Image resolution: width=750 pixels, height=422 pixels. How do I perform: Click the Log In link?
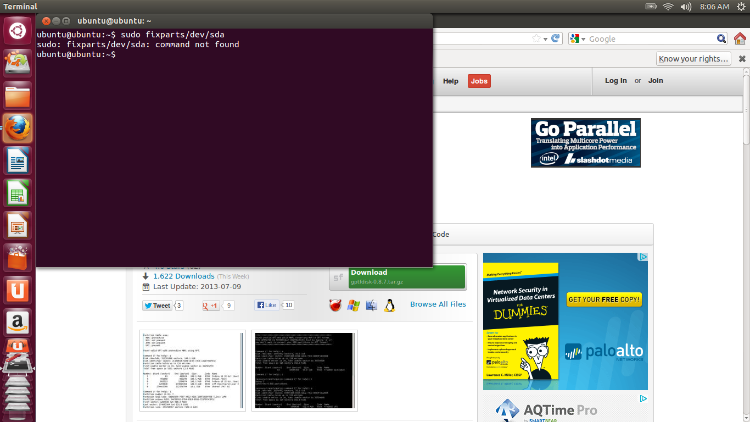[616, 81]
